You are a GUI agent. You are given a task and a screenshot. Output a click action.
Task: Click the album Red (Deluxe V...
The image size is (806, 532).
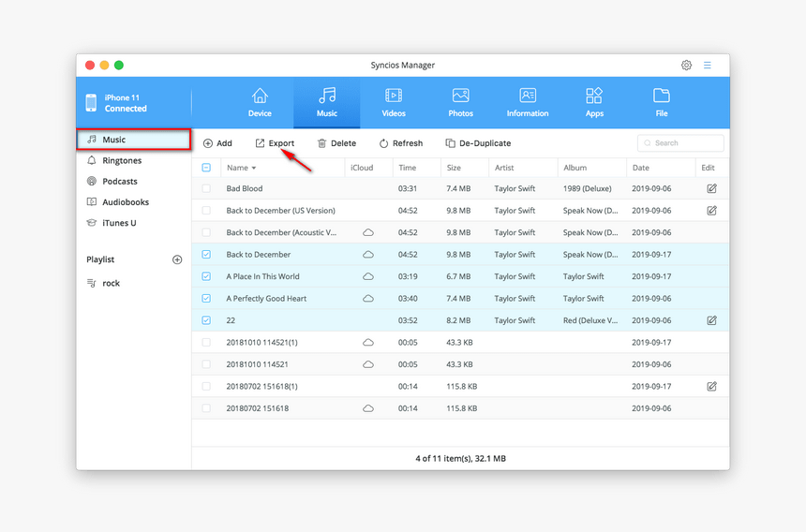[590, 320]
